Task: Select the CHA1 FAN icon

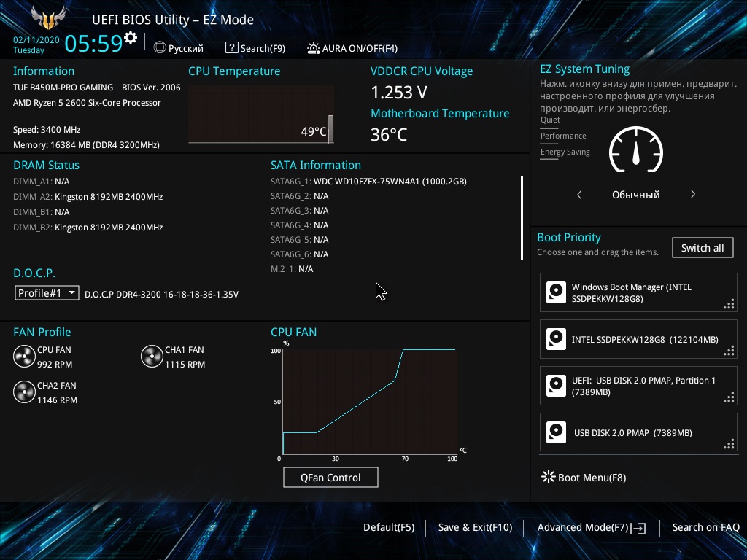Action: [x=152, y=357]
